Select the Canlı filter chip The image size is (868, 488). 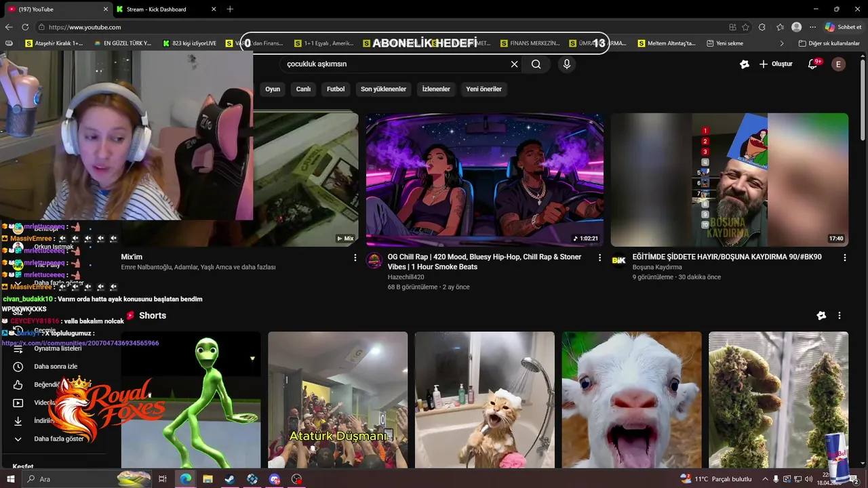tap(303, 89)
